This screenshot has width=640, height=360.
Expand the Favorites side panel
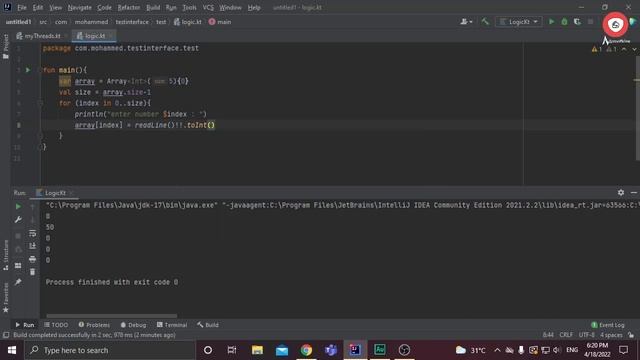click(6, 298)
